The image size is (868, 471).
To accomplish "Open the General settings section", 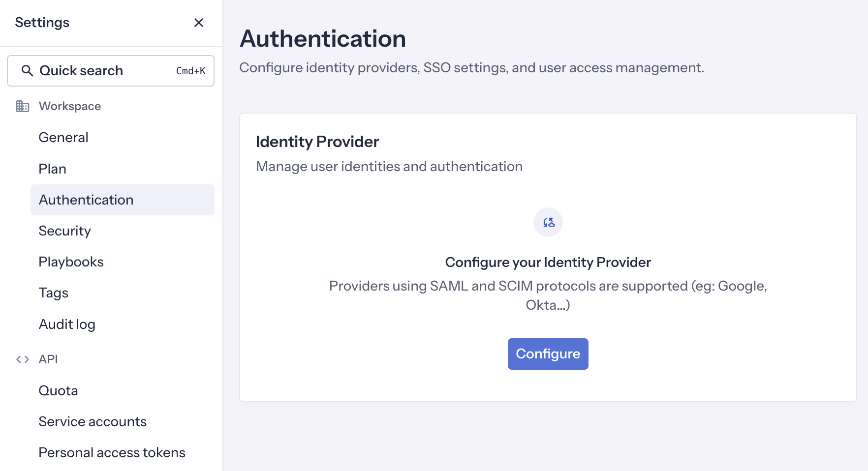I will pyautogui.click(x=63, y=137).
